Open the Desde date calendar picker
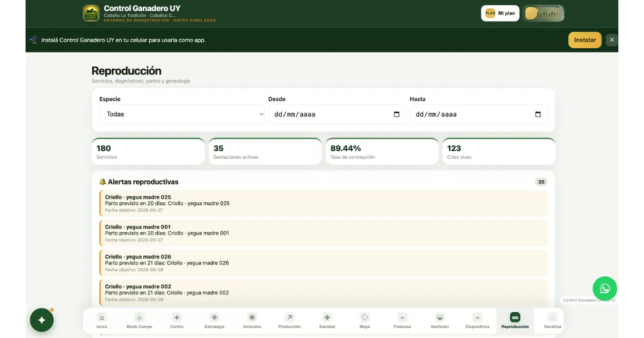Image resolution: width=644 pixels, height=338 pixels. point(397,114)
